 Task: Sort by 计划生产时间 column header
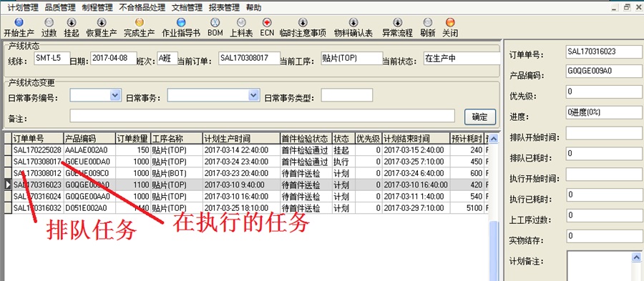241,138
